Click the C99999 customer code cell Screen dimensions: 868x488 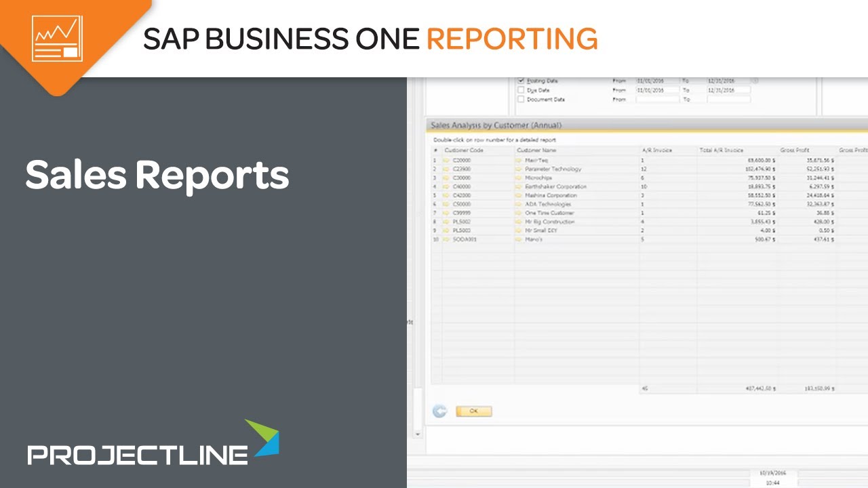pyautogui.click(x=477, y=213)
